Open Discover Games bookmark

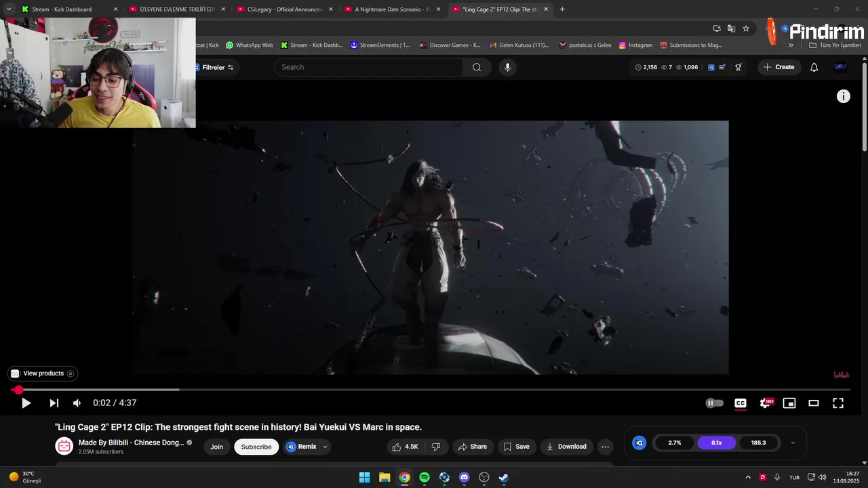point(450,45)
